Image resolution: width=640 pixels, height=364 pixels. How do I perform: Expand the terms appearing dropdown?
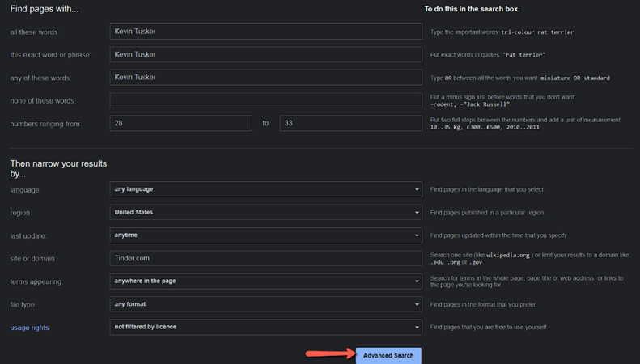point(265,281)
